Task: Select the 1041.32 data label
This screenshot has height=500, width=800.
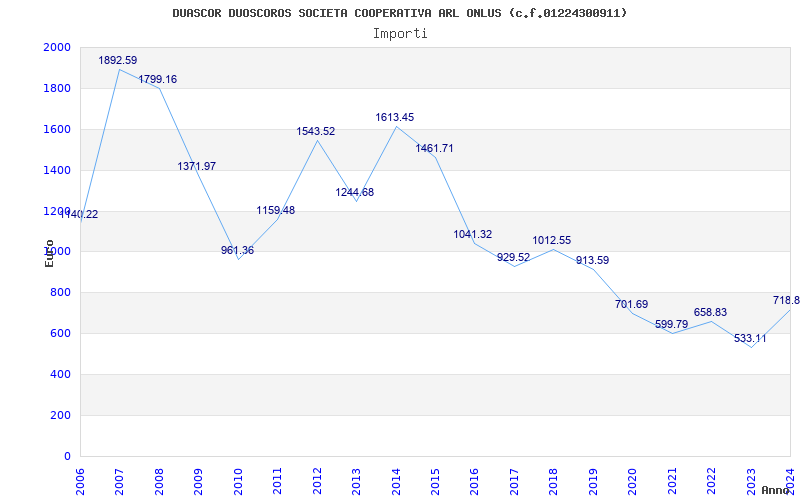Action: click(x=473, y=234)
